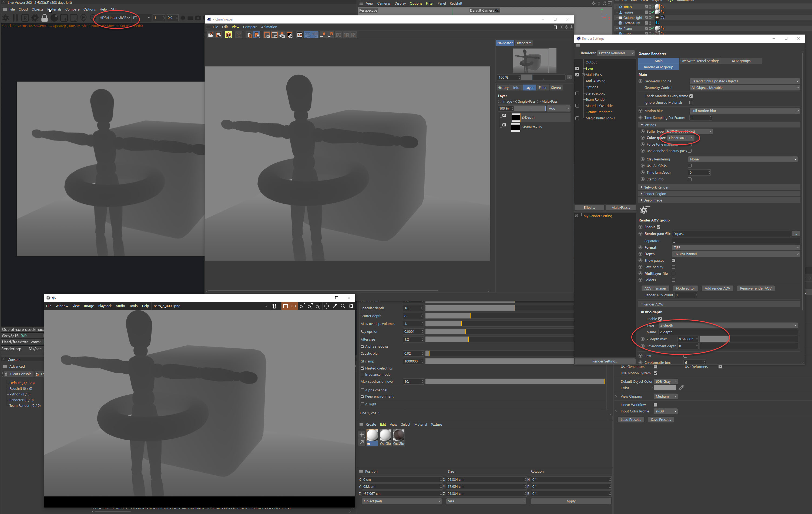Click djv color picker eyedropper icon
The width and height of the screenshot is (812, 514).
(334, 306)
